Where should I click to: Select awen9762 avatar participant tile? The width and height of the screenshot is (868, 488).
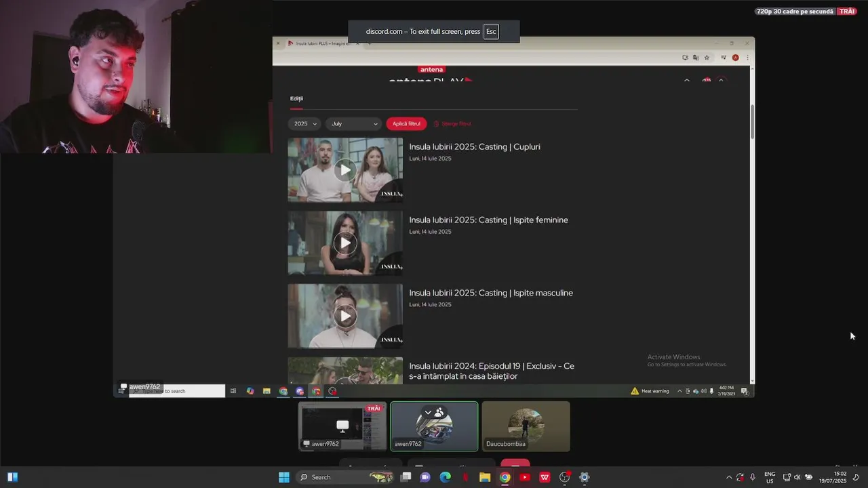click(x=434, y=426)
